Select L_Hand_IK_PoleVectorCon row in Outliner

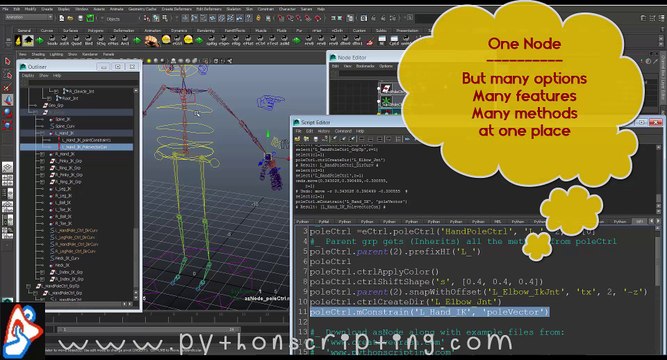click(77, 147)
